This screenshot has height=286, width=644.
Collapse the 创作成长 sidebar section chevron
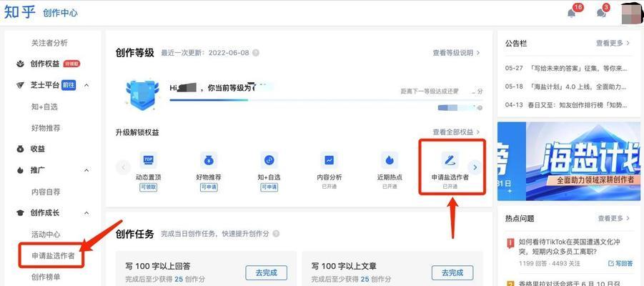86,213
